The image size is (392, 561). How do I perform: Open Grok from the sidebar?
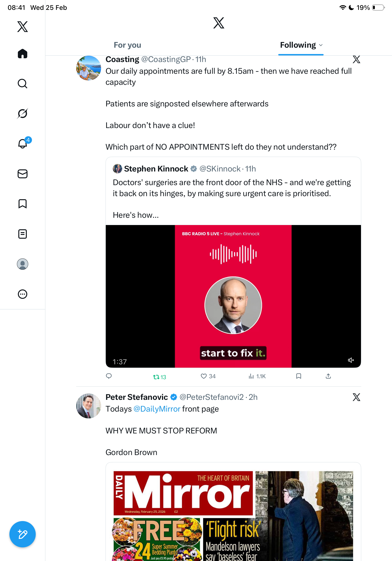point(23,113)
